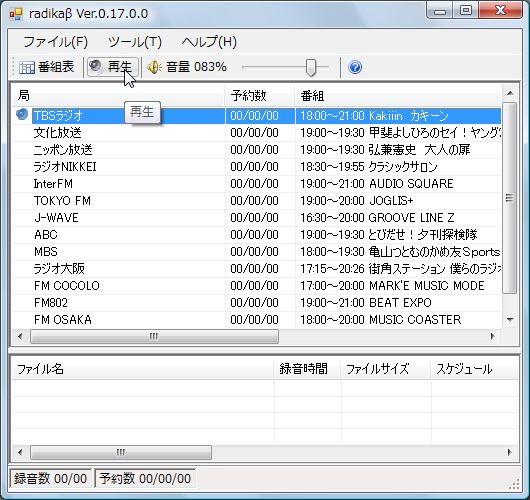The width and height of the screenshot is (530, 500).
Task: Adjust the 音量 volume slider handle
Action: click(x=311, y=67)
